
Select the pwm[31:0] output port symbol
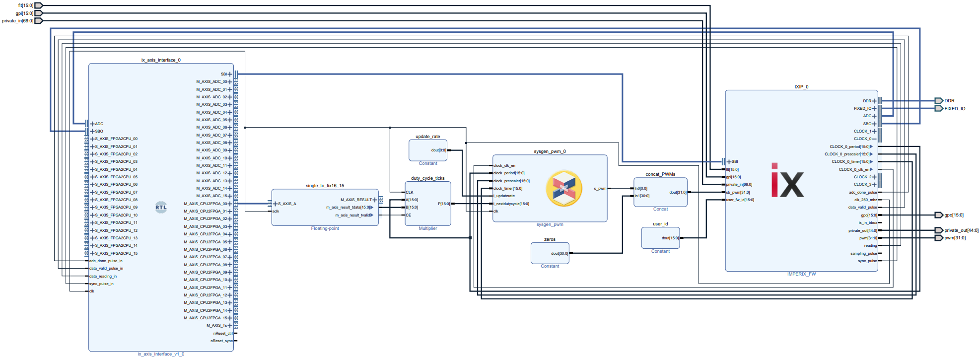point(938,238)
